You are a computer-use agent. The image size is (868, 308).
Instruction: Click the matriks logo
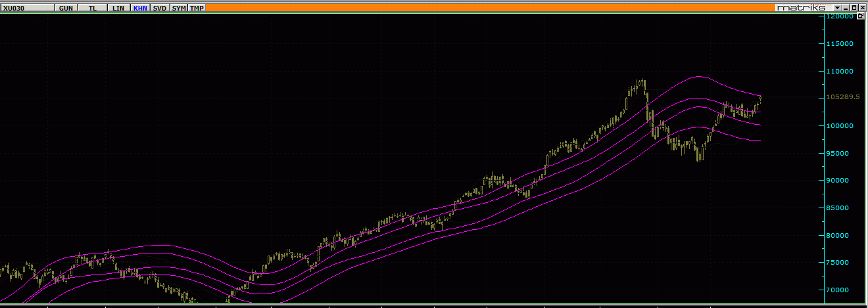click(x=800, y=8)
